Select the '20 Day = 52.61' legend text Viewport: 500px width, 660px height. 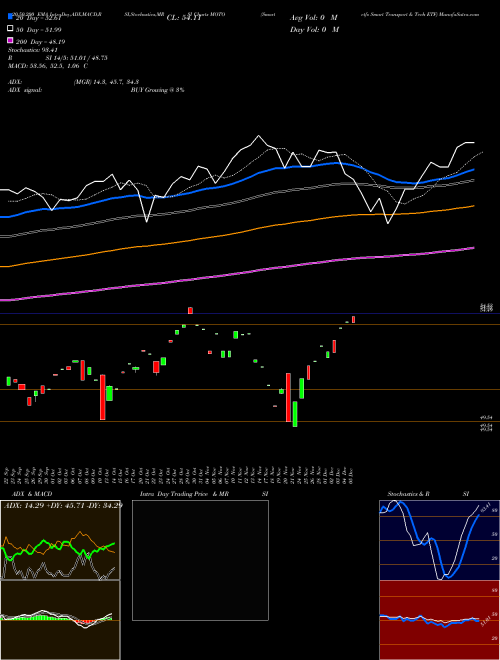point(39,18)
